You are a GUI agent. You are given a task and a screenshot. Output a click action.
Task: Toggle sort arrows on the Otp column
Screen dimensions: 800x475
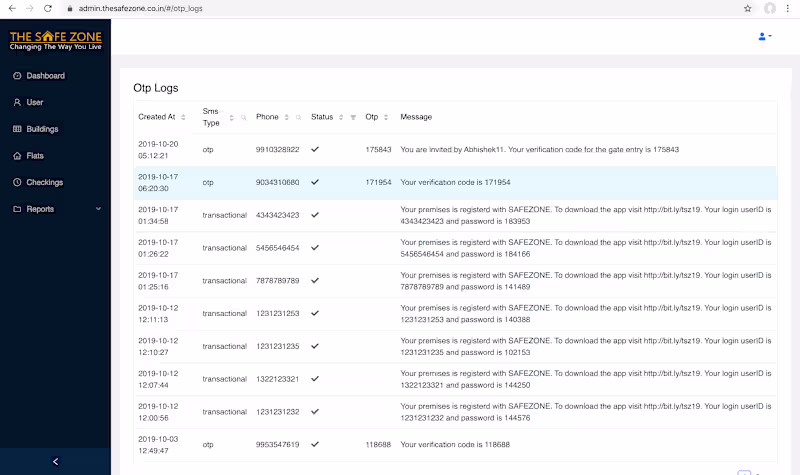pos(385,118)
